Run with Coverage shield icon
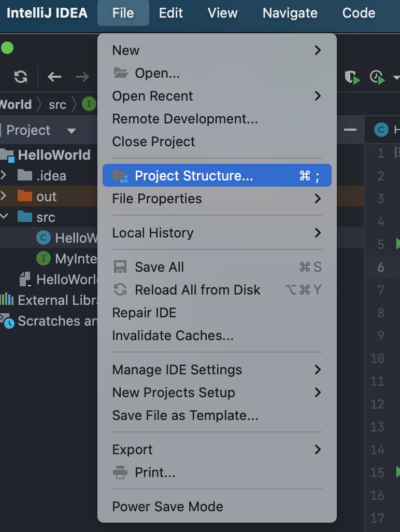 (x=352, y=77)
